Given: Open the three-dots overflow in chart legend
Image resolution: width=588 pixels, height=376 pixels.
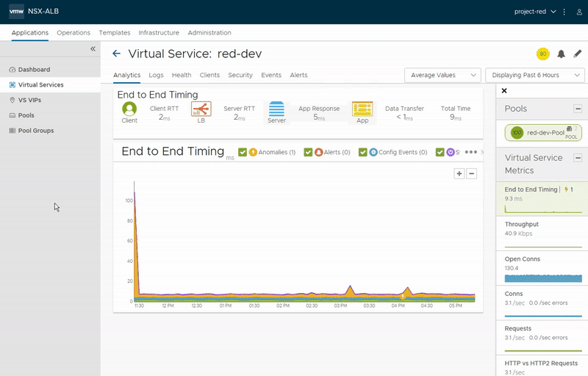Looking at the screenshot, I should pos(470,152).
